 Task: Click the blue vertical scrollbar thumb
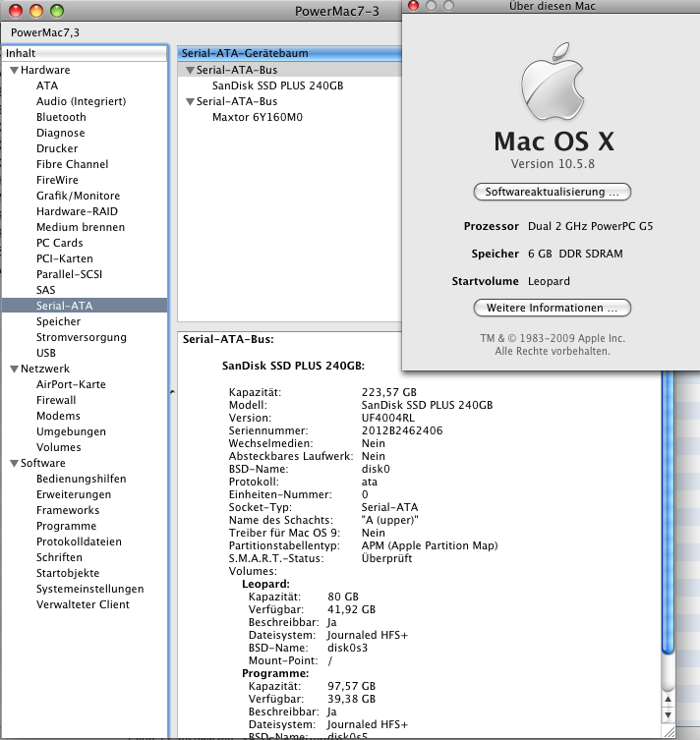coord(668,512)
